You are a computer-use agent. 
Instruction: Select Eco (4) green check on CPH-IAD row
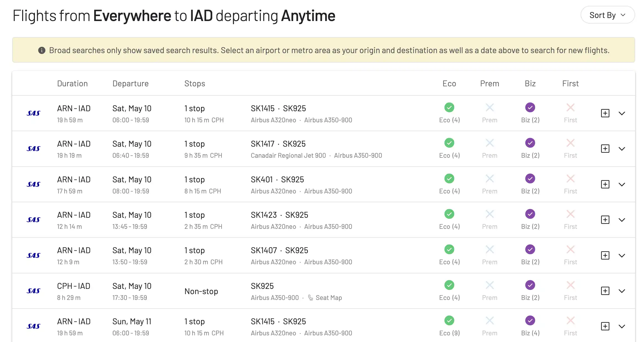point(449,285)
